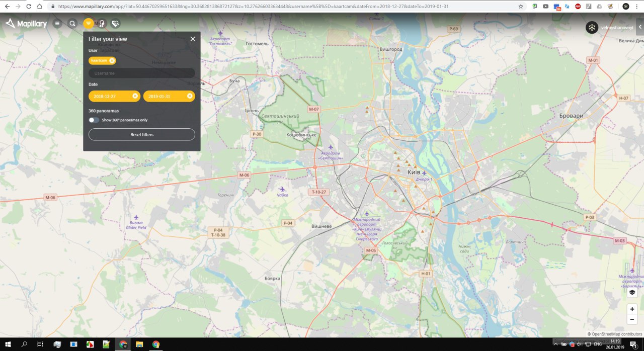Open the Windows notification center
644x351 pixels.
pos(633,344)
